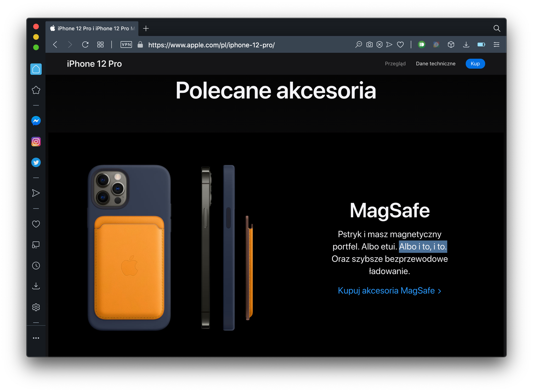Search tabs with top-right magnifier
Viewport: 533px width, 392px height.
497,28
